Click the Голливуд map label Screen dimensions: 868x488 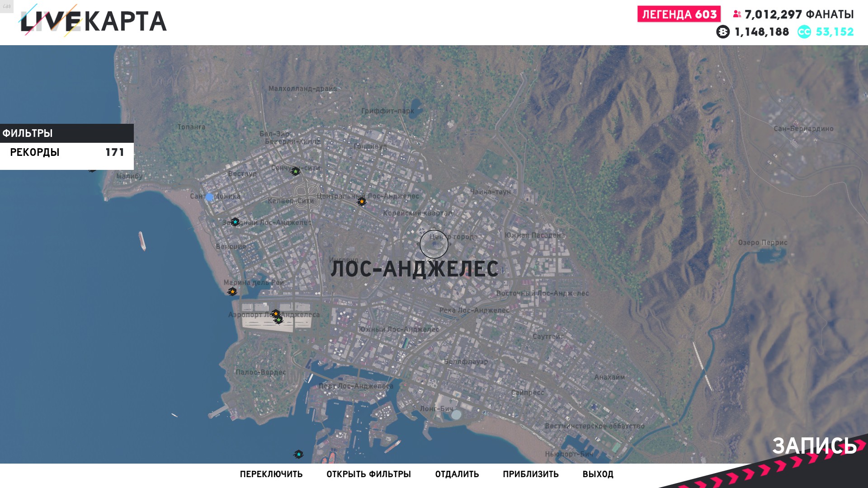point(370,146)
